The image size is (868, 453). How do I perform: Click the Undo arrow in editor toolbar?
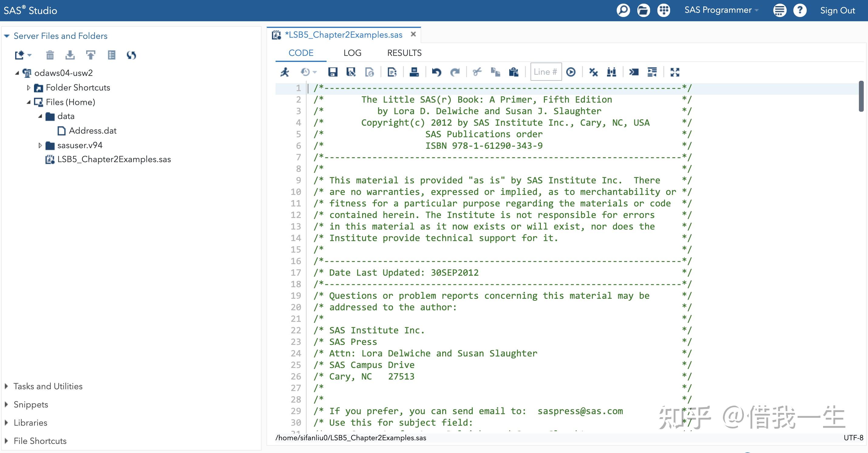436,72
